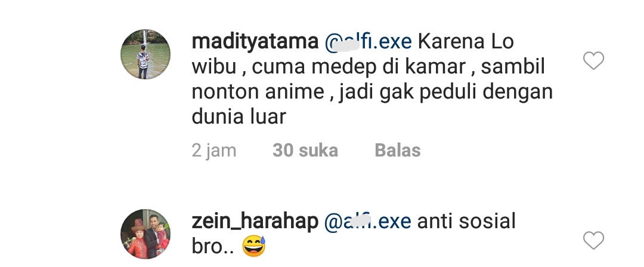Like madityatama's comment with the heart icon
The image size is (644, 267).
click(x=593, y=61)
